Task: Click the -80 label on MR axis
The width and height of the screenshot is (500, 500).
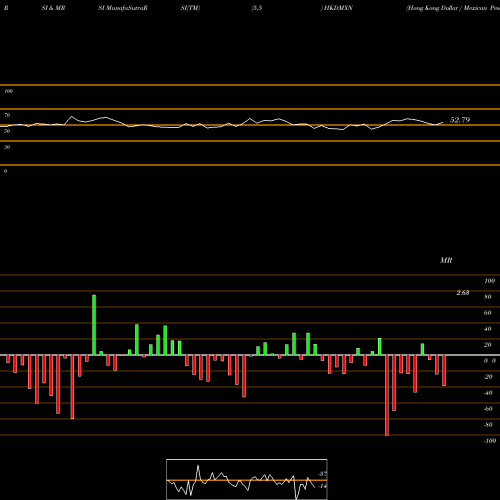Action: tap(488, 425)
